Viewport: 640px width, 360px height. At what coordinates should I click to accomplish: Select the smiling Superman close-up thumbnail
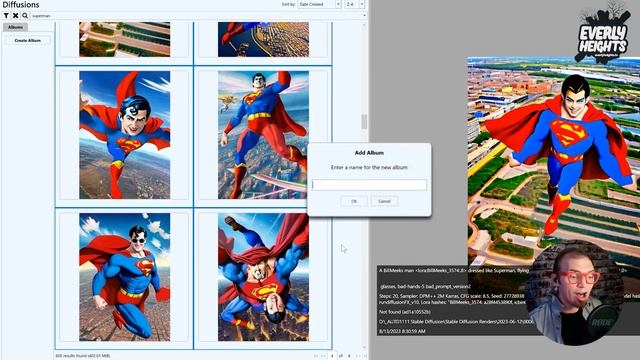tap(124, 135)
